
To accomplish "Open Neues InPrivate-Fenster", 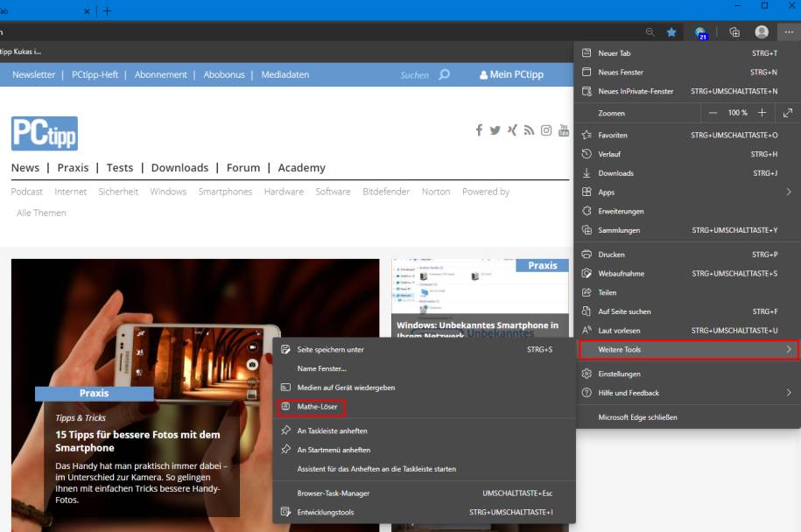I will [687, 91].
